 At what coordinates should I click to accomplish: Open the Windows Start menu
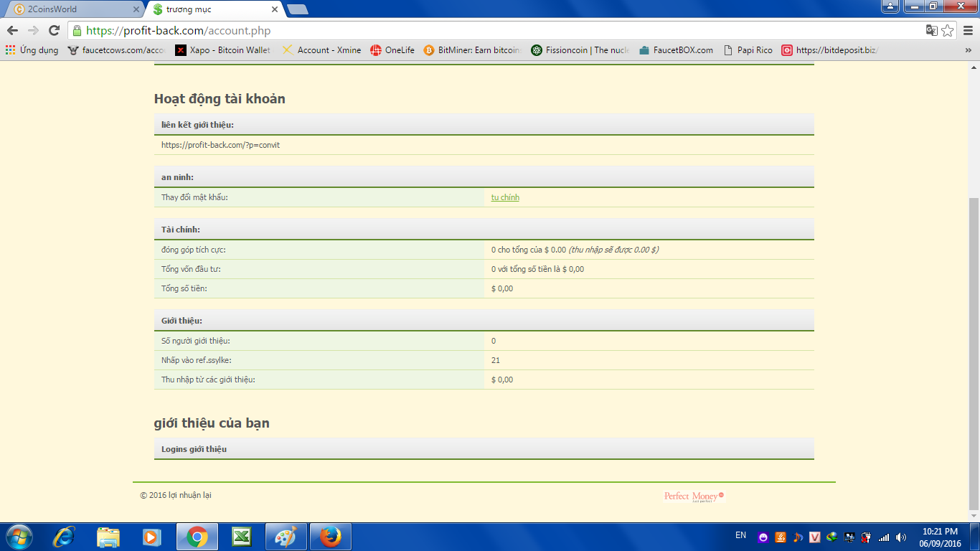[19, 537]
